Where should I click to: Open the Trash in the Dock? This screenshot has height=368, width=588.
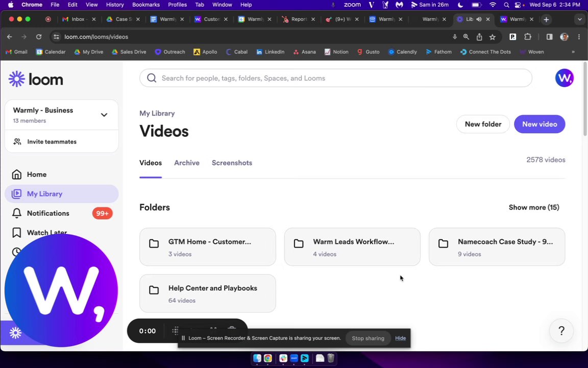point(330,358)
